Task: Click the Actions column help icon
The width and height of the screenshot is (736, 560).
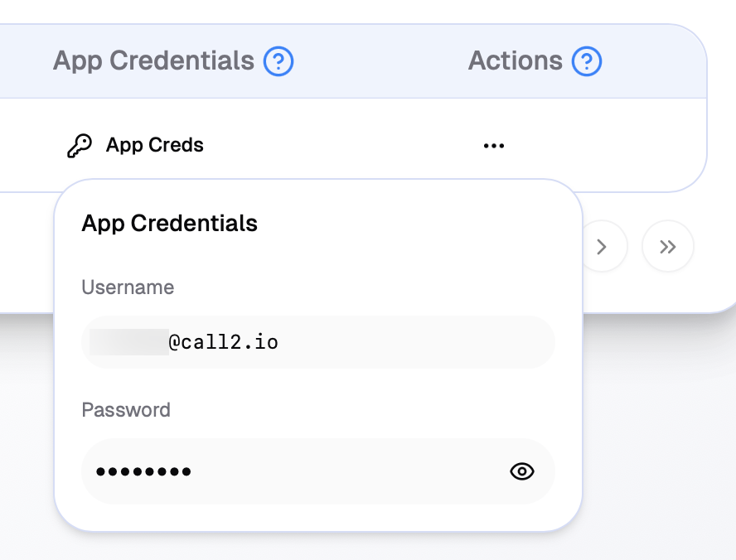Action: [587, 61]
